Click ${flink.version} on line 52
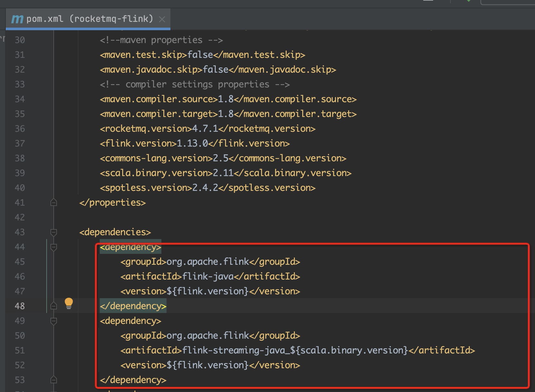This screenshot has width=535, height=392. [208, 365]
